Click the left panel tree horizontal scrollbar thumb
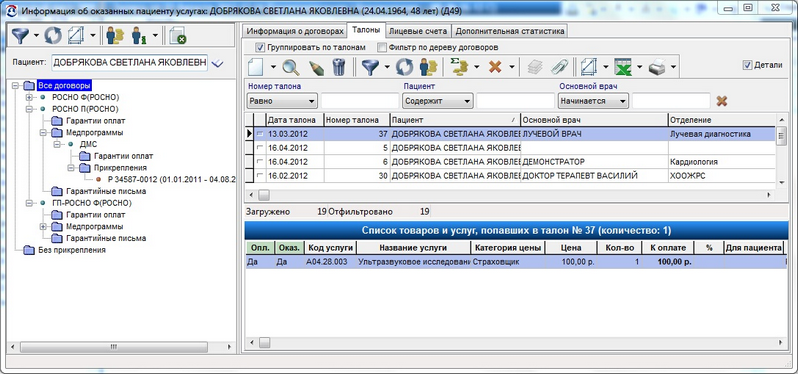Screen dimensions: 798x374 (x=113, y=347)
